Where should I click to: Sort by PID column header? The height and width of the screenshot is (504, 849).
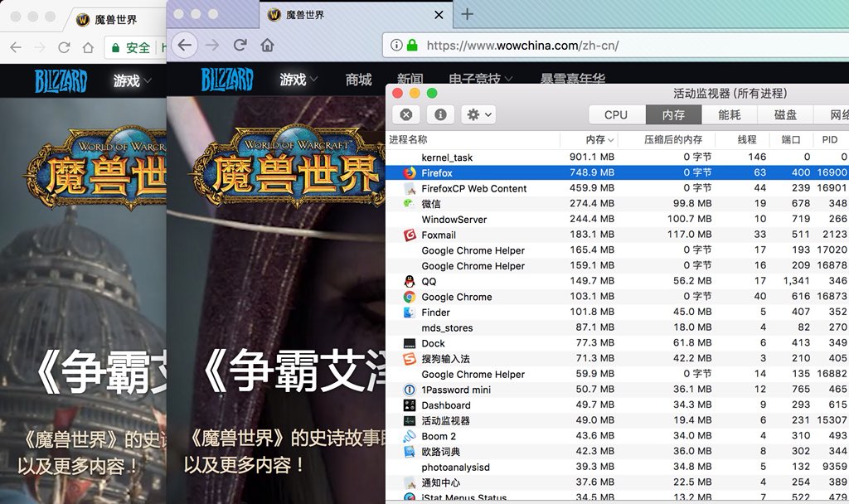[x=829, y=139]
